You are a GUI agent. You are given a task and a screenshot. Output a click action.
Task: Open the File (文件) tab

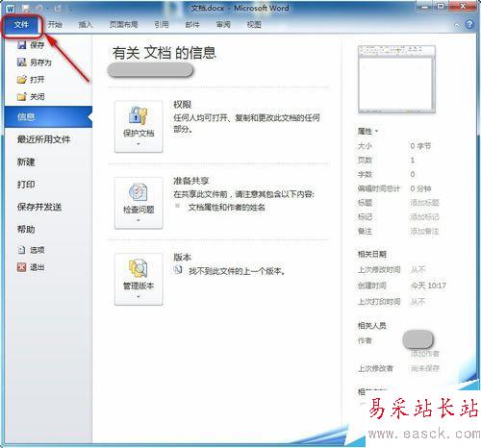(21, 25)
